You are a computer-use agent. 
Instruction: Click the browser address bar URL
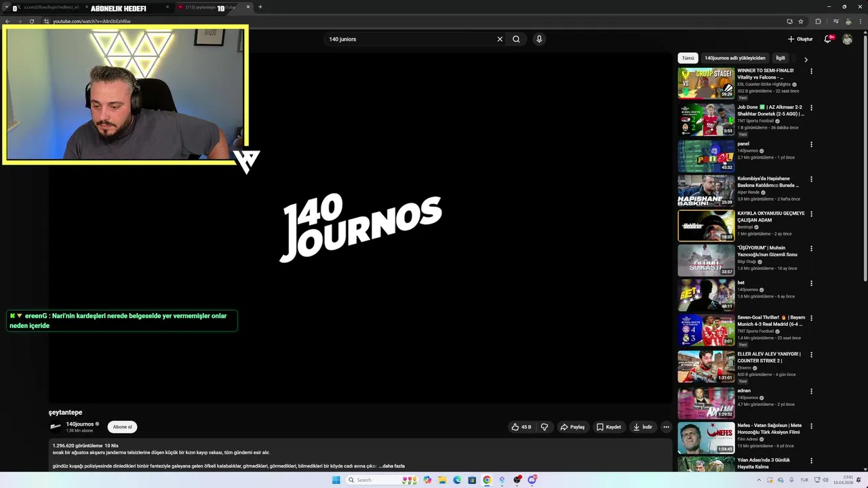92,21
